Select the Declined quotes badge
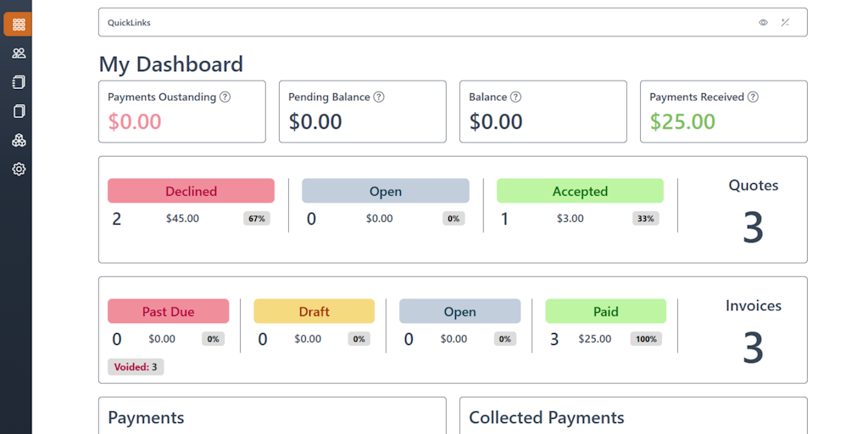This screenshot has height=434, width=868. click(191, 191)
